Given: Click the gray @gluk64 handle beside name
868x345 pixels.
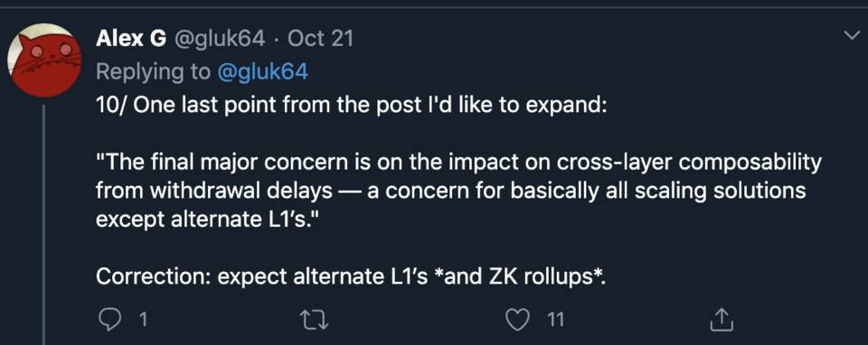Looking at the screenshot, I should (x=220, y=39).
